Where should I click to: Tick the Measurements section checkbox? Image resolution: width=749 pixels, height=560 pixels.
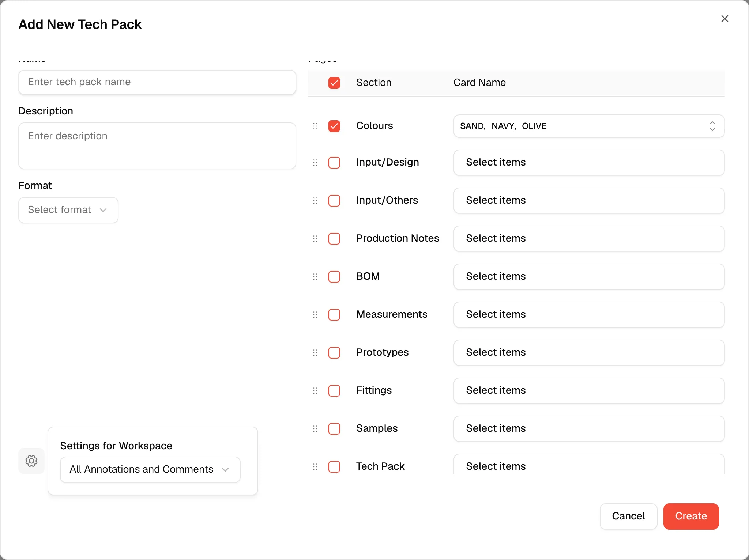334,315
